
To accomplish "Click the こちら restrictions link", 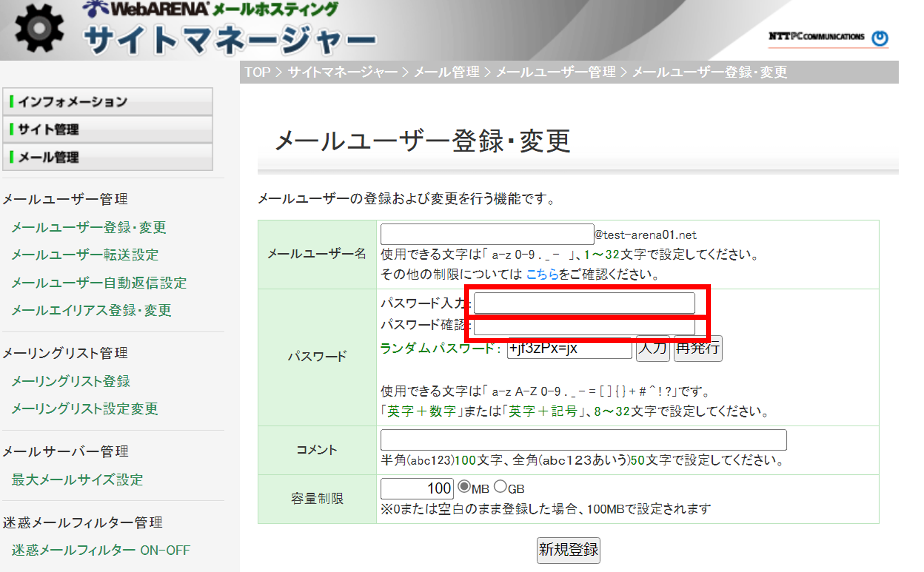I will tap(542, 274).
